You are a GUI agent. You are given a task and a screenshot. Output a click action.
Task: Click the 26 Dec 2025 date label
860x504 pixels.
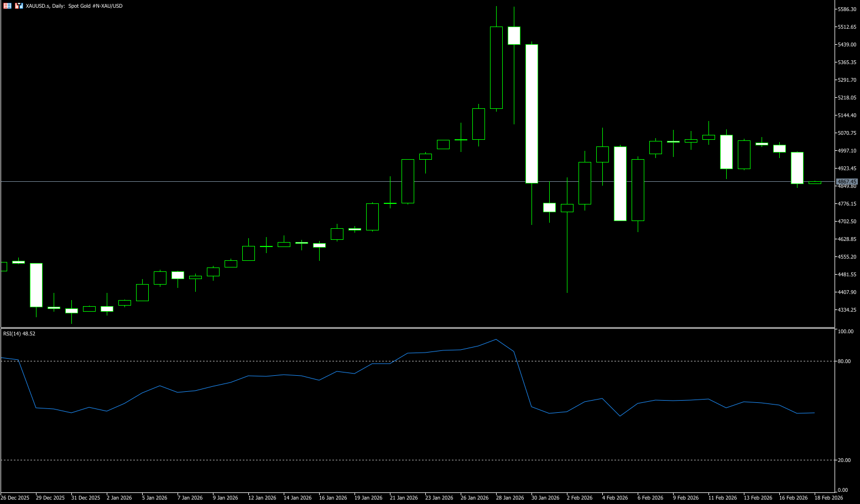coord(15,498)
